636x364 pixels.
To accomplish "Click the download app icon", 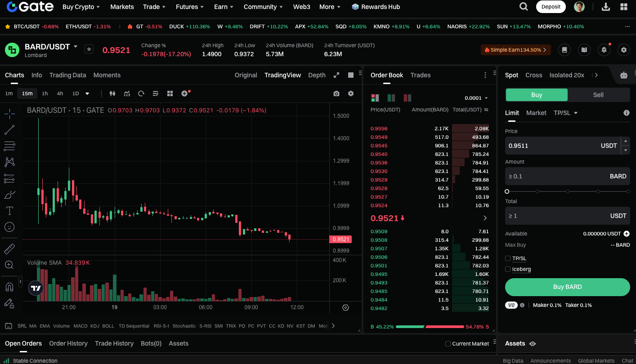I will point(606,7).
